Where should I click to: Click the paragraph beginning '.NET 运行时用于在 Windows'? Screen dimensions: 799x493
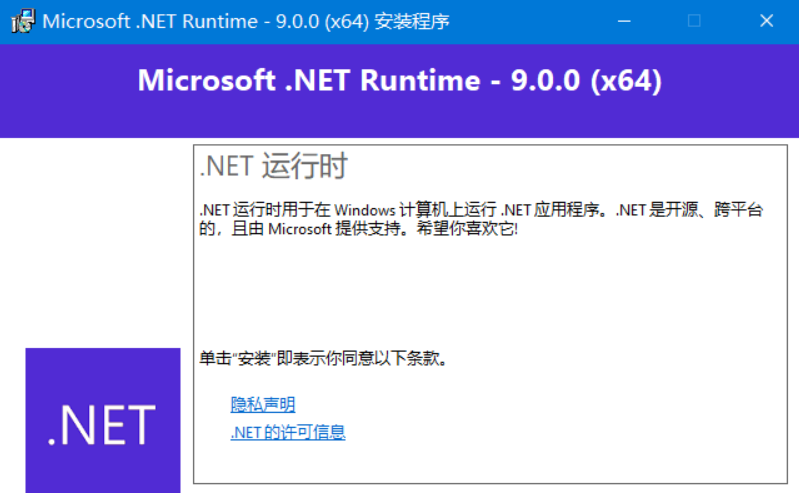point(481,219)
